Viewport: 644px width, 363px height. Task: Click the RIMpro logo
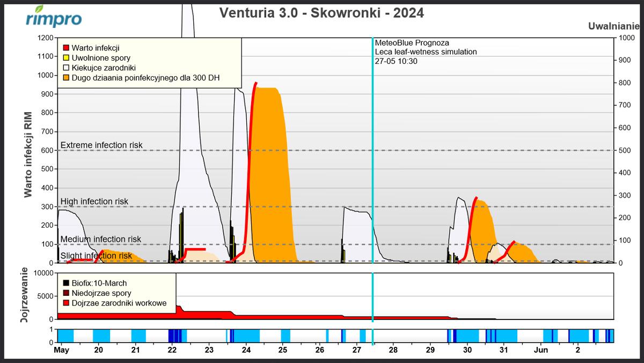(x=54, y=18)
